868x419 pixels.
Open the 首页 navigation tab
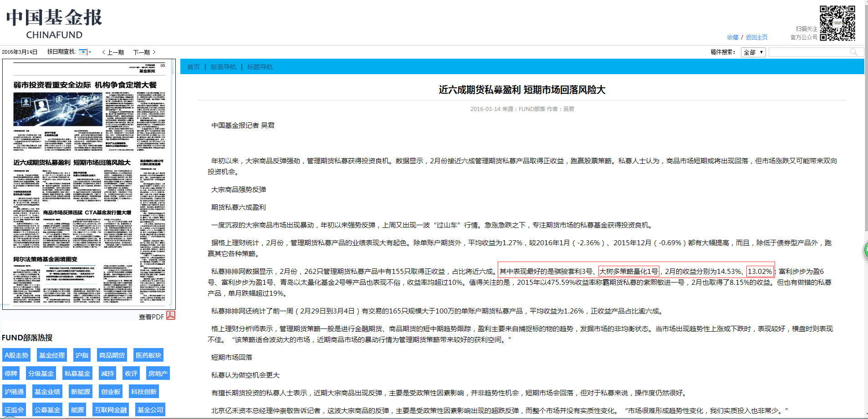point(194,67)
